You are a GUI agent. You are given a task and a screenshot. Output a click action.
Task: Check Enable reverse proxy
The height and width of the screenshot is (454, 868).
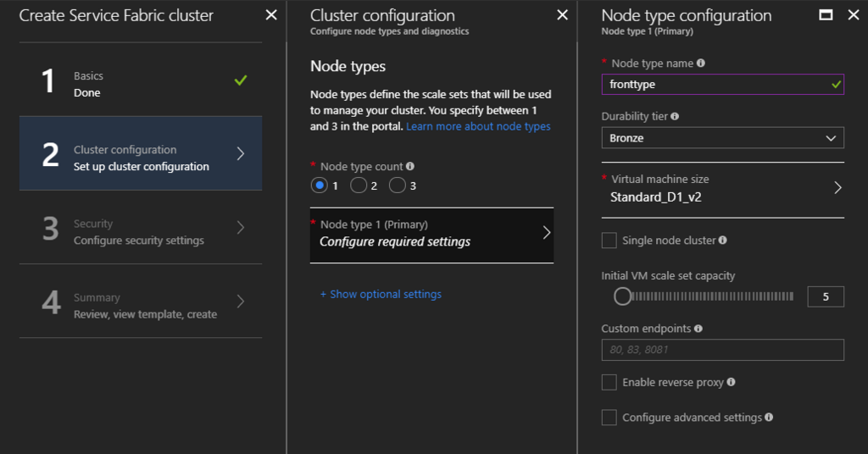tap(609, 382)
